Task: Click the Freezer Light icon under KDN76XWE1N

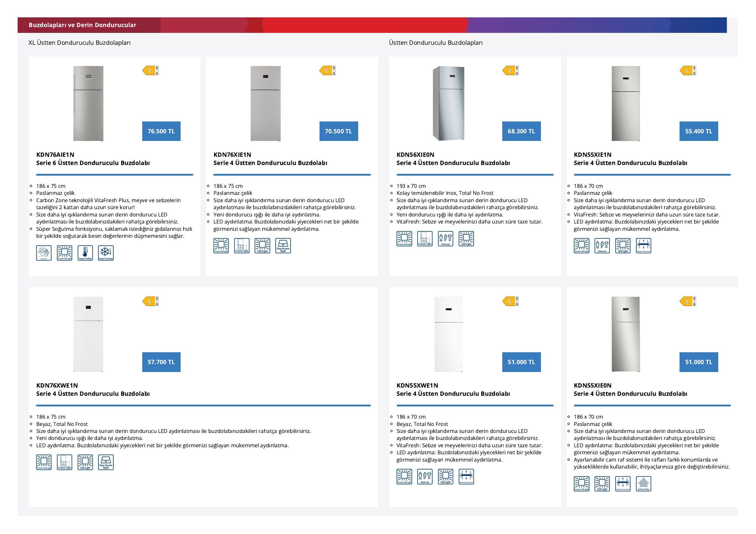Action: 65,462
